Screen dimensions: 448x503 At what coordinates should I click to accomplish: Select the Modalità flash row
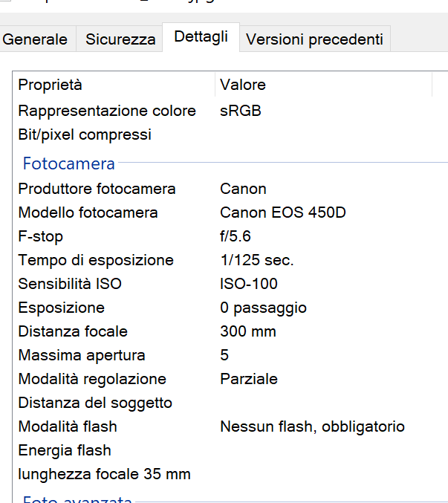[x=230, y=426]
